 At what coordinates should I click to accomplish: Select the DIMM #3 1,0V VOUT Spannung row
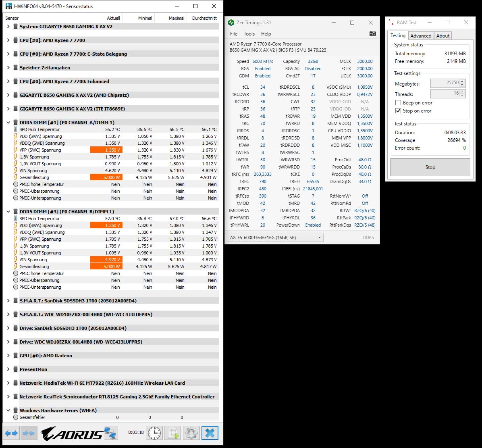(116, 253)
